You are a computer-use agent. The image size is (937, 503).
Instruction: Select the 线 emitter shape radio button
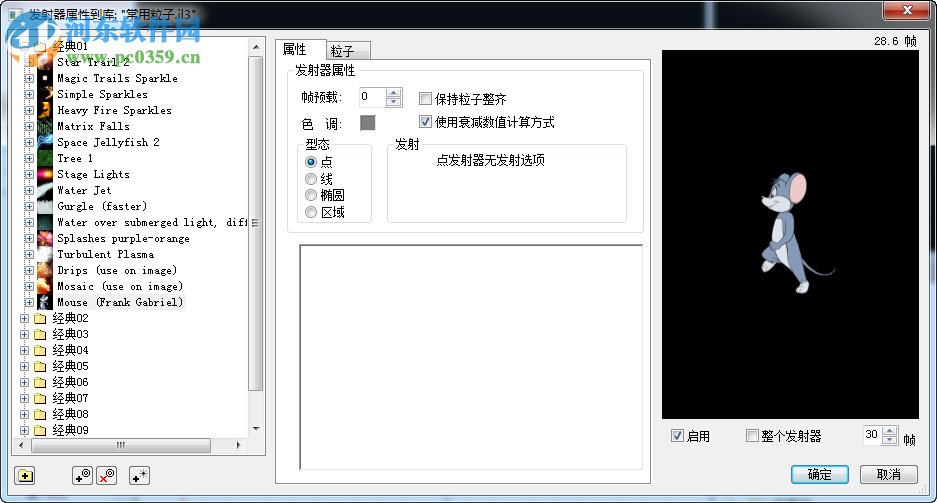point(311,179)
